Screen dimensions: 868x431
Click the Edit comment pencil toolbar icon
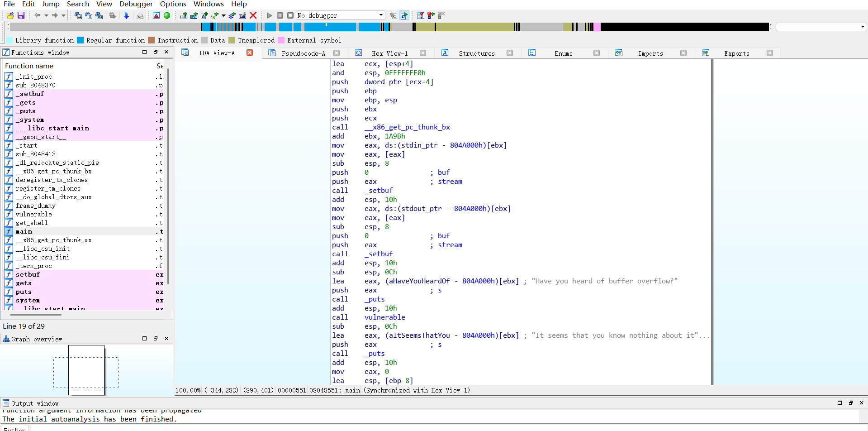242,15
